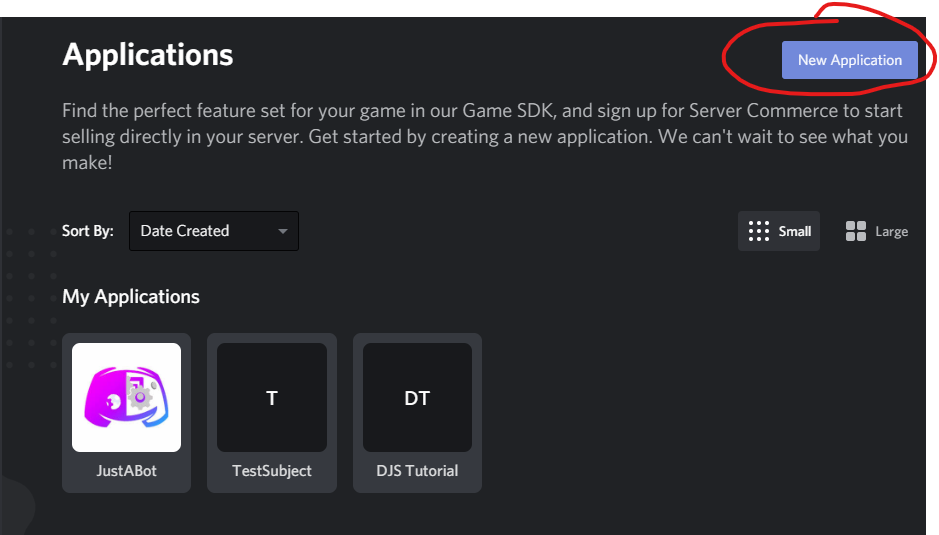Click the TestSubject name label
This screenshot has width=939, height=535.
point(272,471)
